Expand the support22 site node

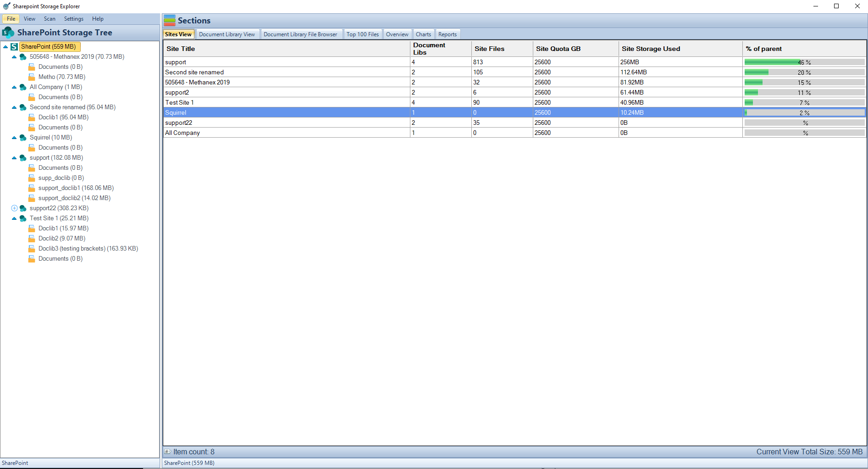click(14, 208)
